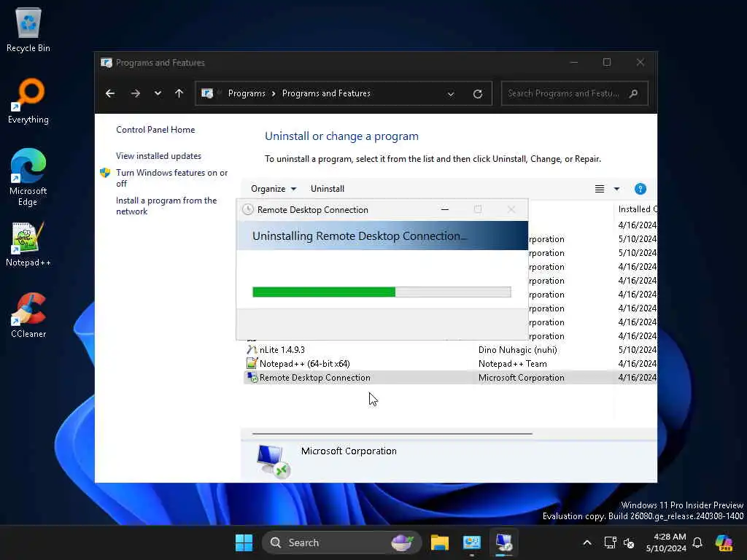Open recent locations dropdown arrow

pyautogui.click(x=158, y=93)
